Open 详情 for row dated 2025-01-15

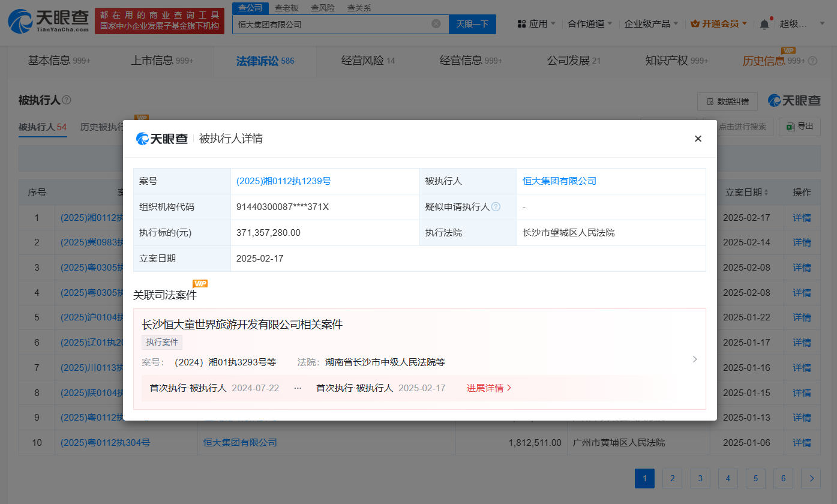802,393
